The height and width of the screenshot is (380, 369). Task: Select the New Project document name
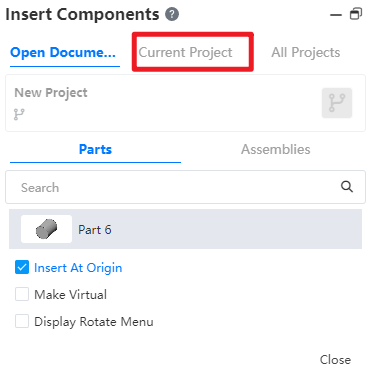[51, 93]
